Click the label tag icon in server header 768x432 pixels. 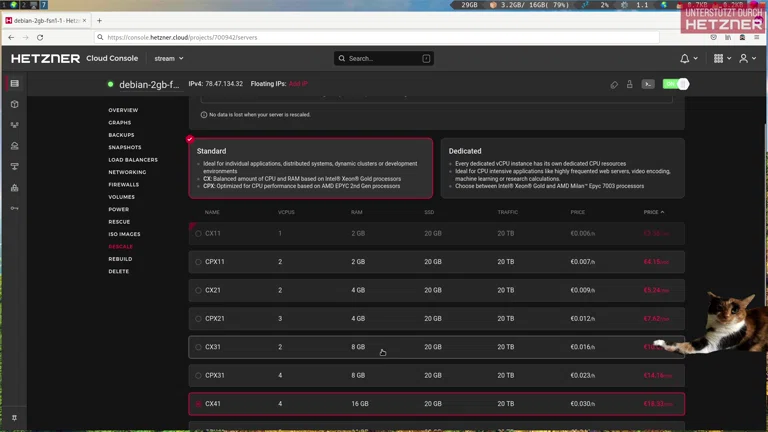[x=614, y=85]
